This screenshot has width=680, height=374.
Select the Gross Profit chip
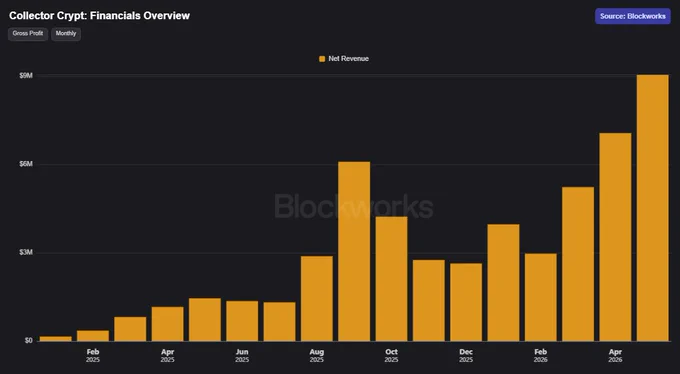tap(28, 34)
